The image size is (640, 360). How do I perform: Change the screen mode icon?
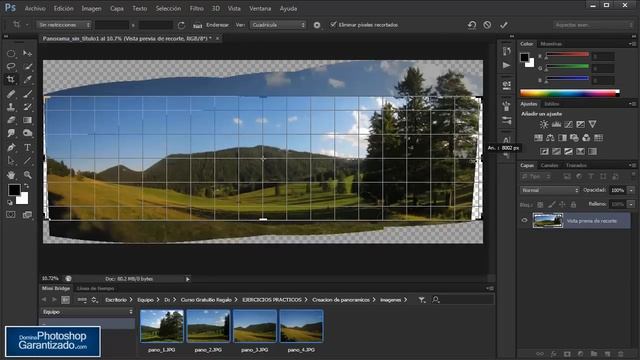pos(27,215)
